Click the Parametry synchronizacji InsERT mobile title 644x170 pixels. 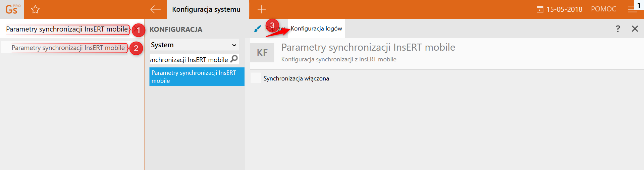click(x=368, y=47)
